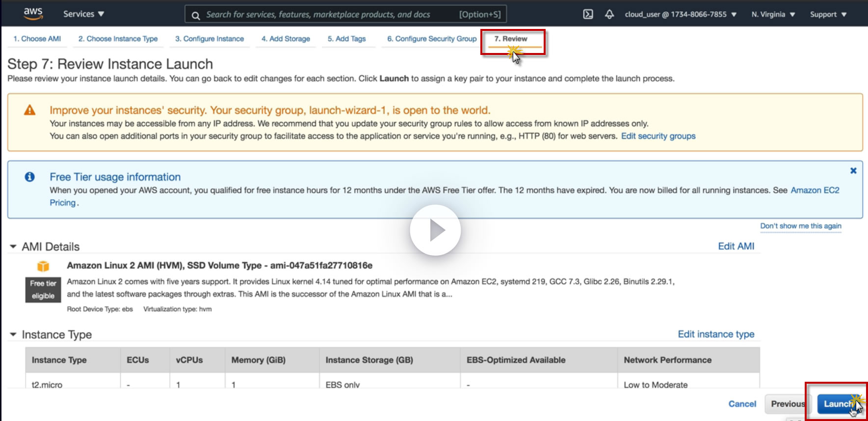The image size is (868, 421).
Task: Select the Review tab
Action: [511, 39]
